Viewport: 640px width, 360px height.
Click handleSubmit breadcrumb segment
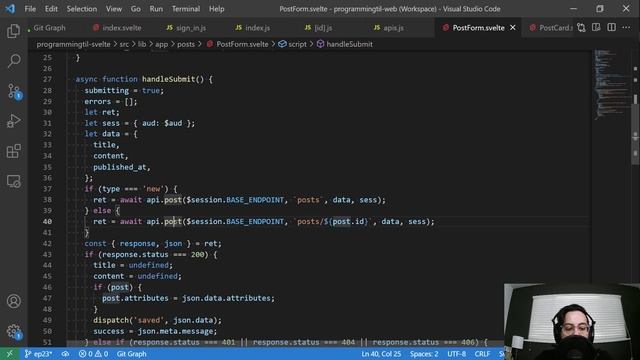coord(345,44)
